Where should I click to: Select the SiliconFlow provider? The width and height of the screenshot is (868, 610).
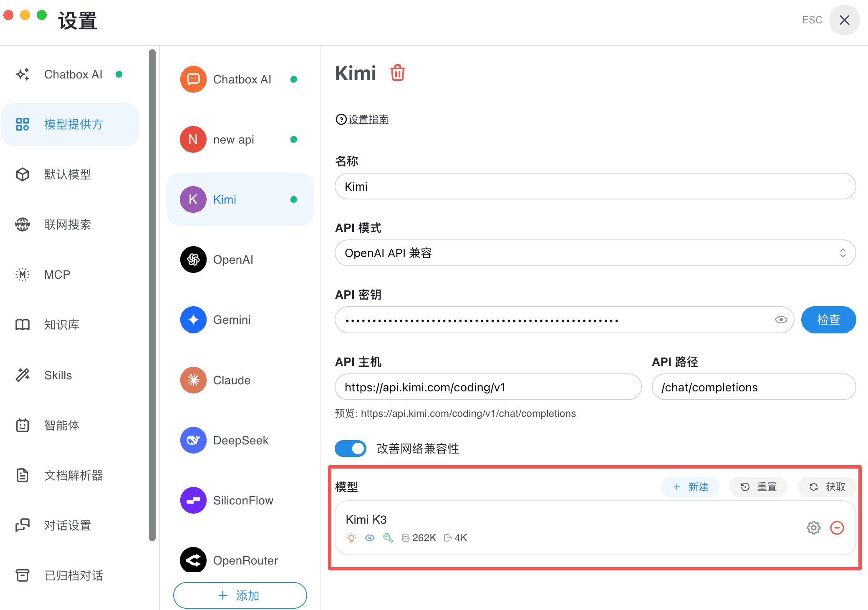[240, 500]
